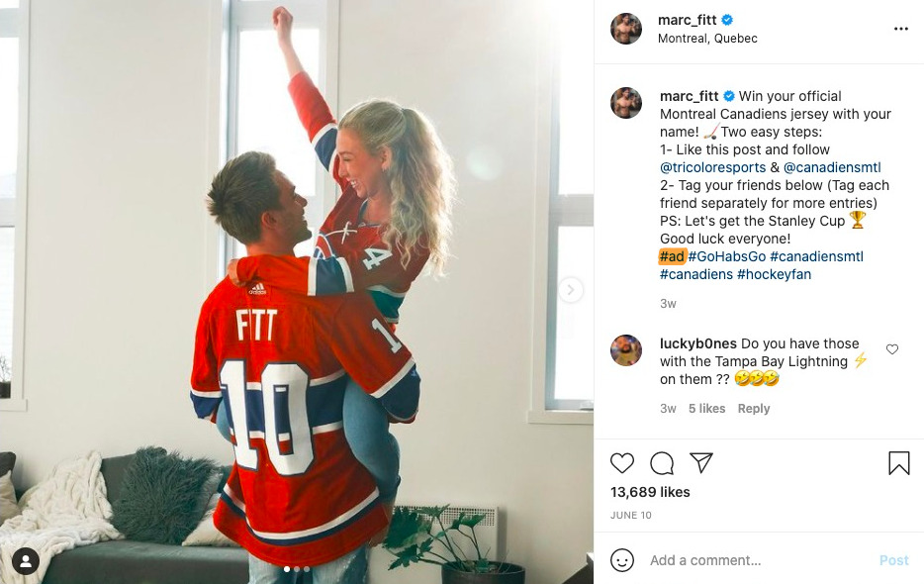
Task: Open marc_fitt profile avatar in header
Action: (626, 29)
